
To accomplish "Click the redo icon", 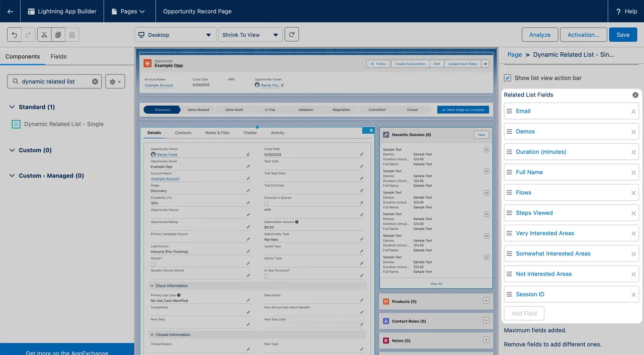I will [x=28, y=35].
